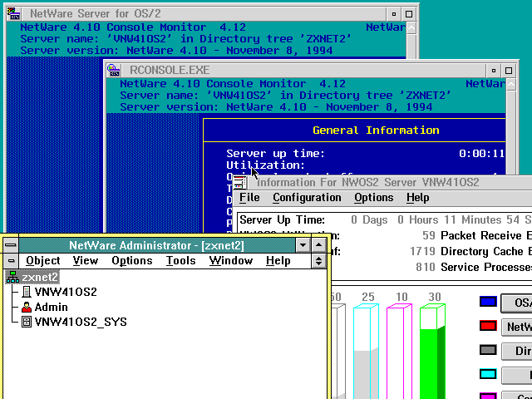
Task: Select the zxnet2 root tree label
Action: coord(40,277)
